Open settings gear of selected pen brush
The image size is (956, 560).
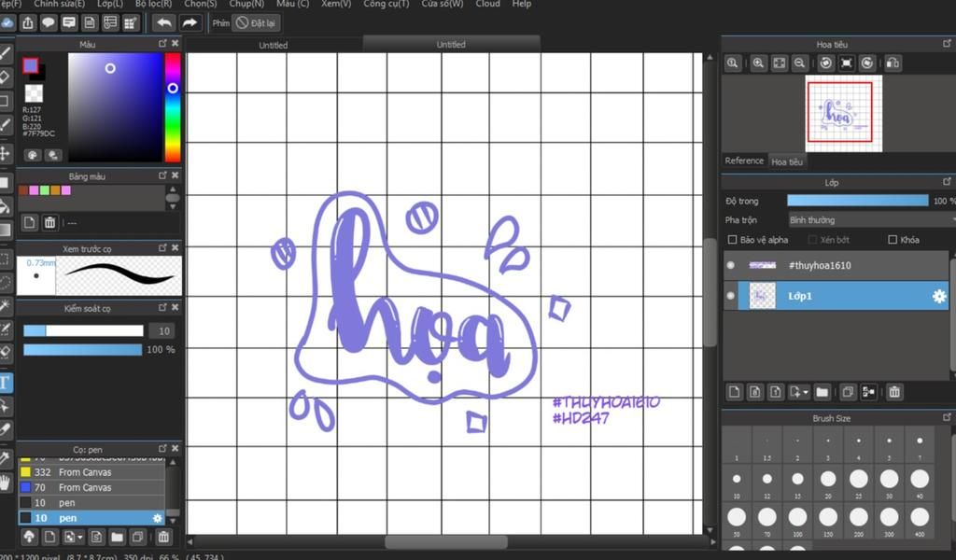(x=157, y=518)
